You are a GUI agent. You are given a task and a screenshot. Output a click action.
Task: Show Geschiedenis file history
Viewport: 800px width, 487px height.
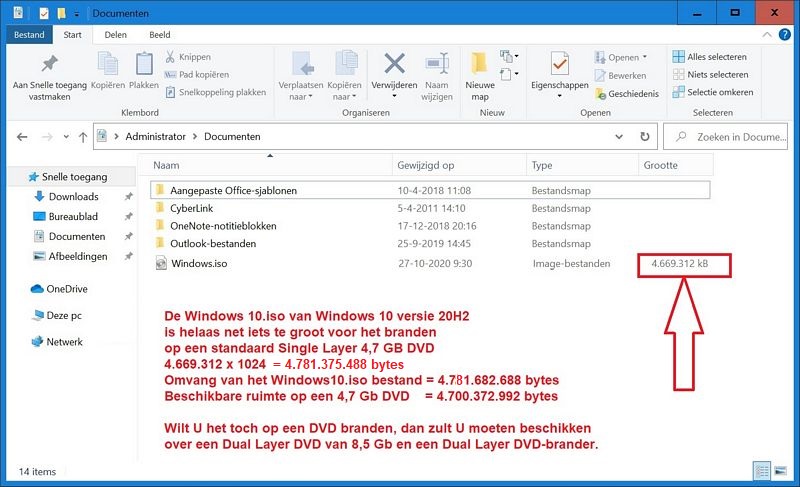627,94
